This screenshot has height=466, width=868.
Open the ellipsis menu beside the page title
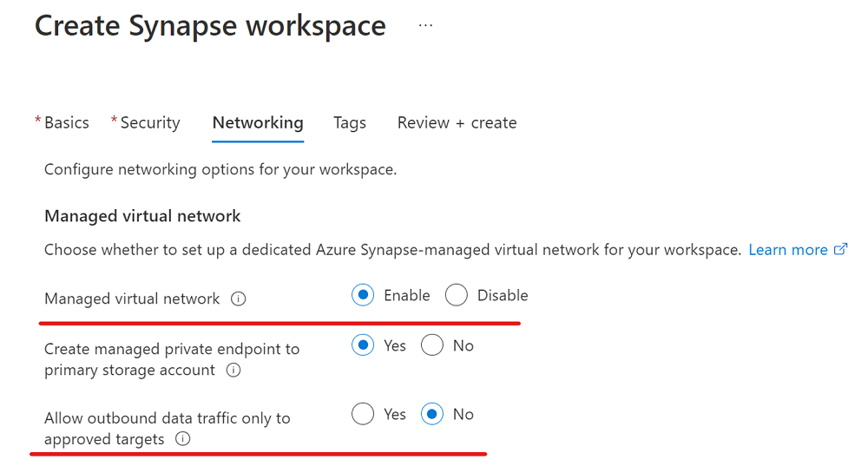tap(425, 26)
